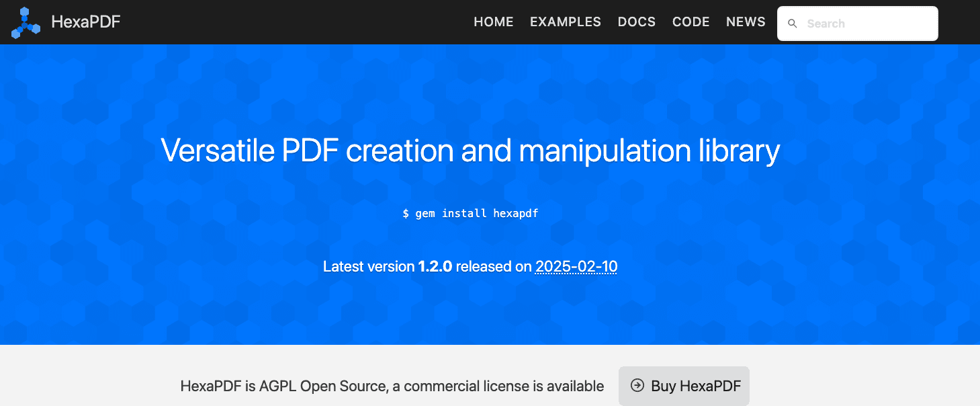980x406 pixels.
Task: Open the NEWS navigation item
Action: tap(745, 22)
